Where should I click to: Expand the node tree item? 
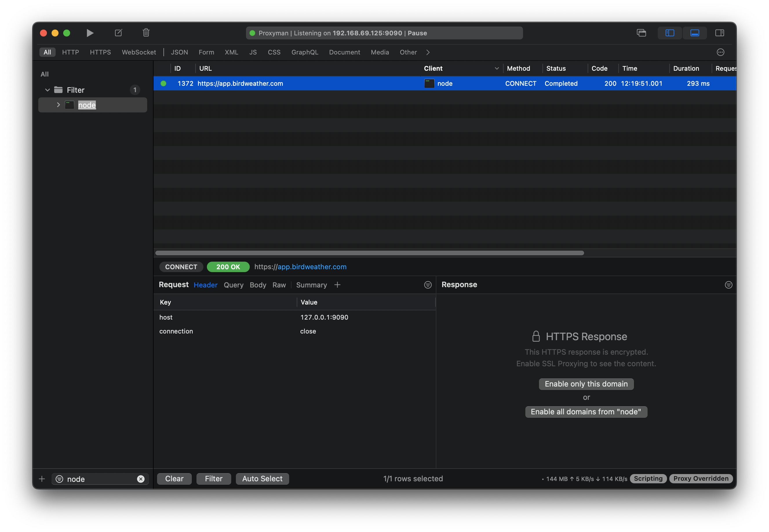[x=58, y=105]
